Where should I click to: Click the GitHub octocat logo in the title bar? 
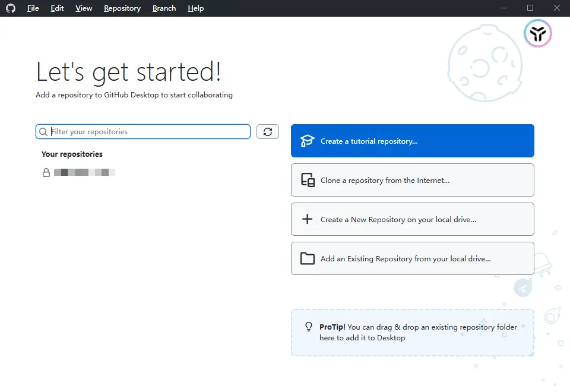click(10, 8)
